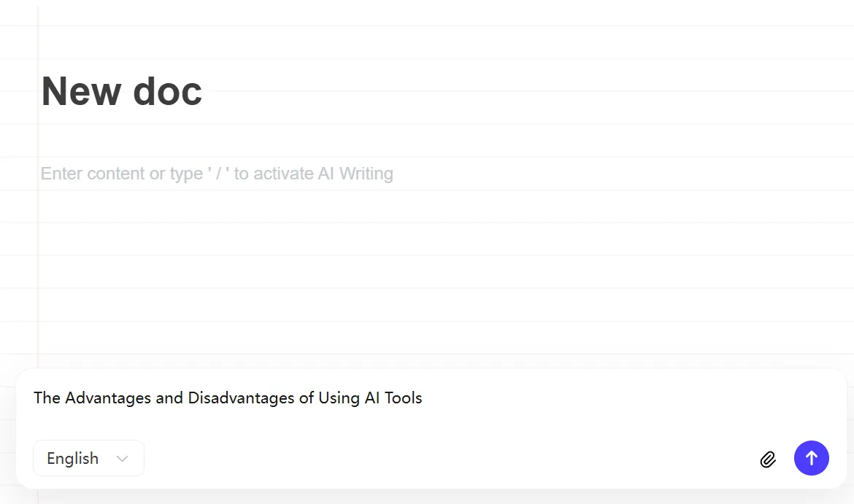Click empty space right of the prompt text
Viewport: 854px width, 504px height.
620,398
